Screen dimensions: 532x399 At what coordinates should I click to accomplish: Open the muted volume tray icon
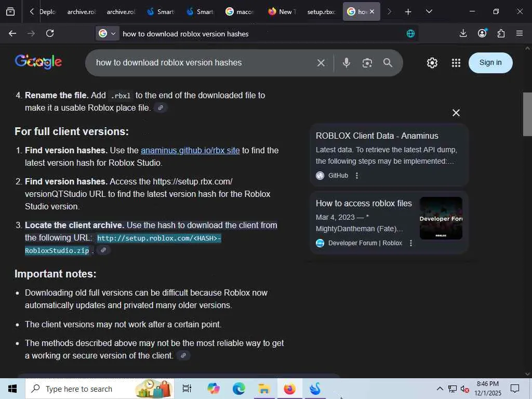[x=464, y=389]
